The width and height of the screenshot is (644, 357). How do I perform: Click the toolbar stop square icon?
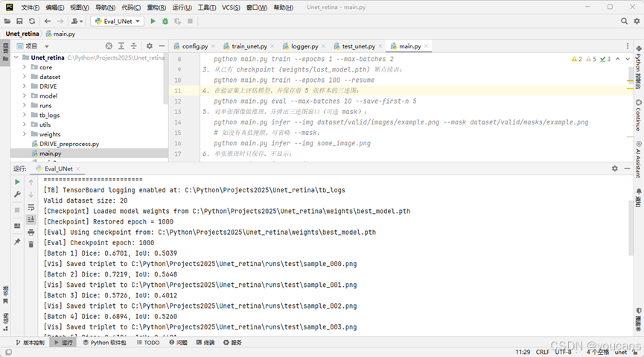(190, 21)
